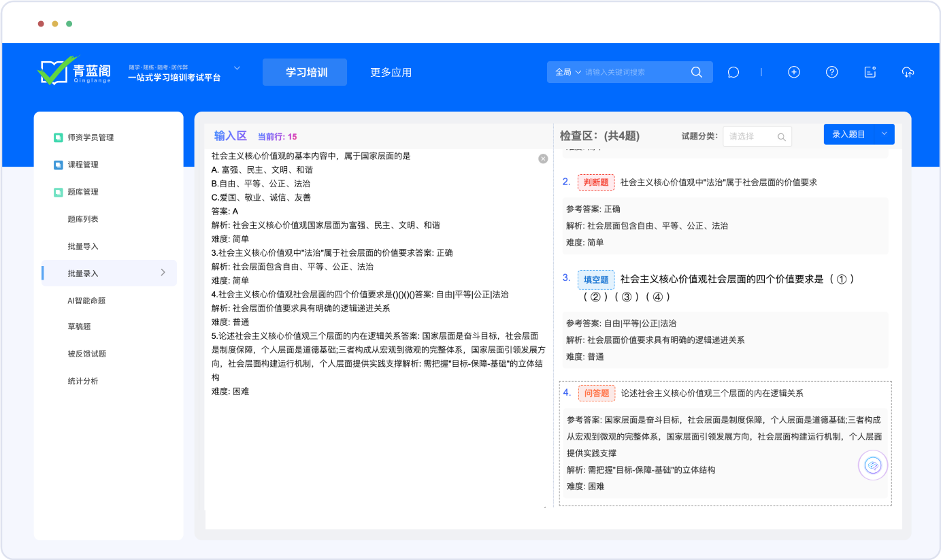Image resolution: width=941 pixels, height=560 pixels.
Task: Click the document list icon in header
Action: click(x=870, y=72)
